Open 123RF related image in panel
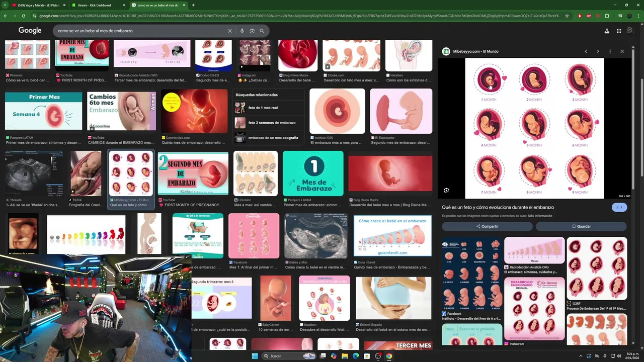644x362 pixels. tap(597, 268)
